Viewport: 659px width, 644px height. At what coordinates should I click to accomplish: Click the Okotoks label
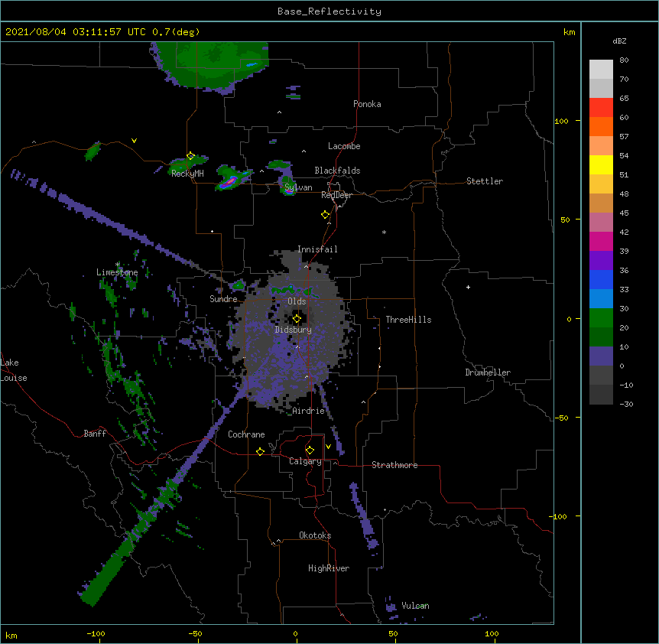click(x=315, y=535)
